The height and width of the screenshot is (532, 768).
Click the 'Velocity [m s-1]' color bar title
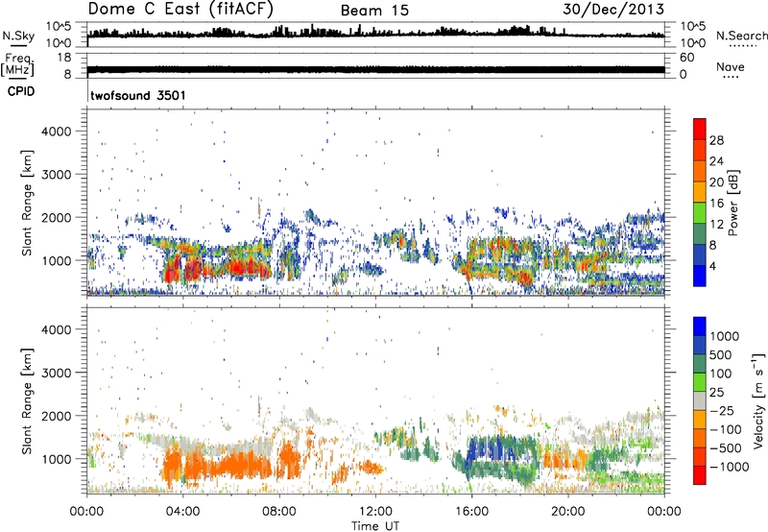click(758, 400)
